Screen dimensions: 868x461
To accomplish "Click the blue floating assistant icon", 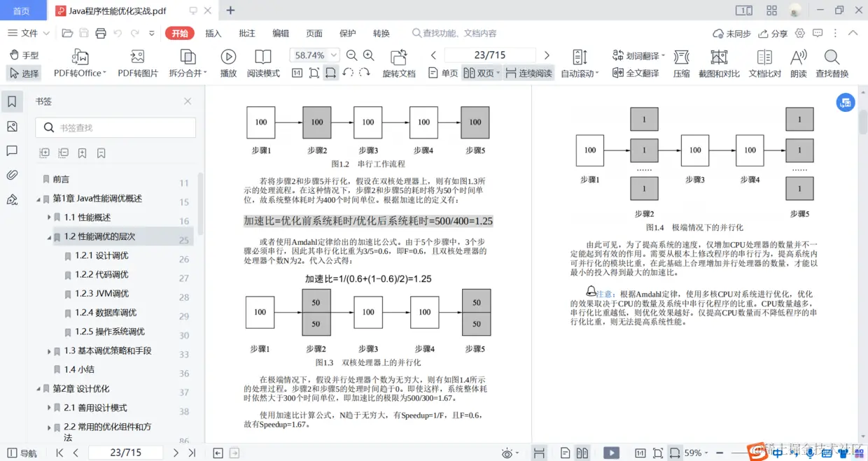I will (846, 102).
